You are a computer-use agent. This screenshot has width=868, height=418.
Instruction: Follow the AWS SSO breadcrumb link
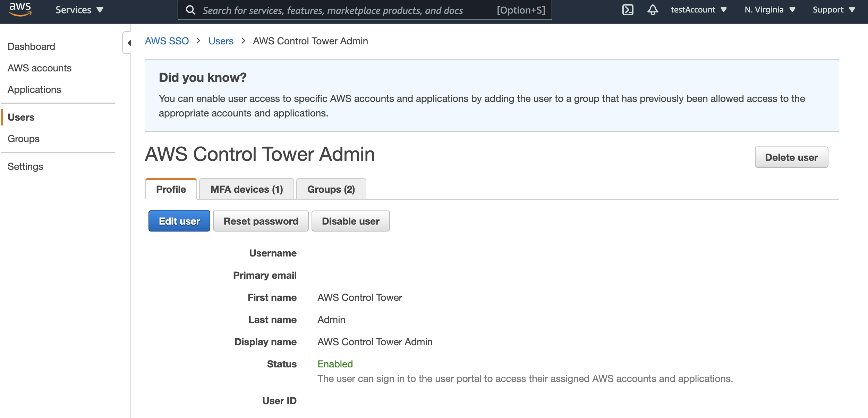(x=167, y=41)
